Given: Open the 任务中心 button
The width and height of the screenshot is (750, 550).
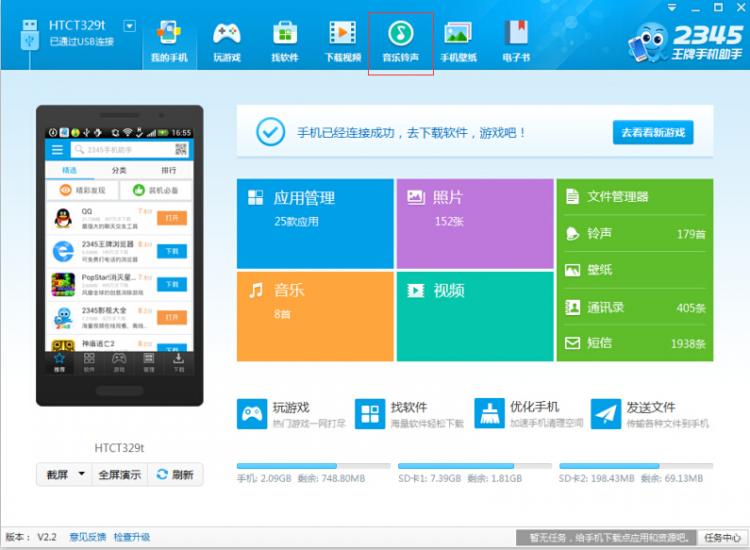Looking at the screenshot, I should click(x=722, y=538).
